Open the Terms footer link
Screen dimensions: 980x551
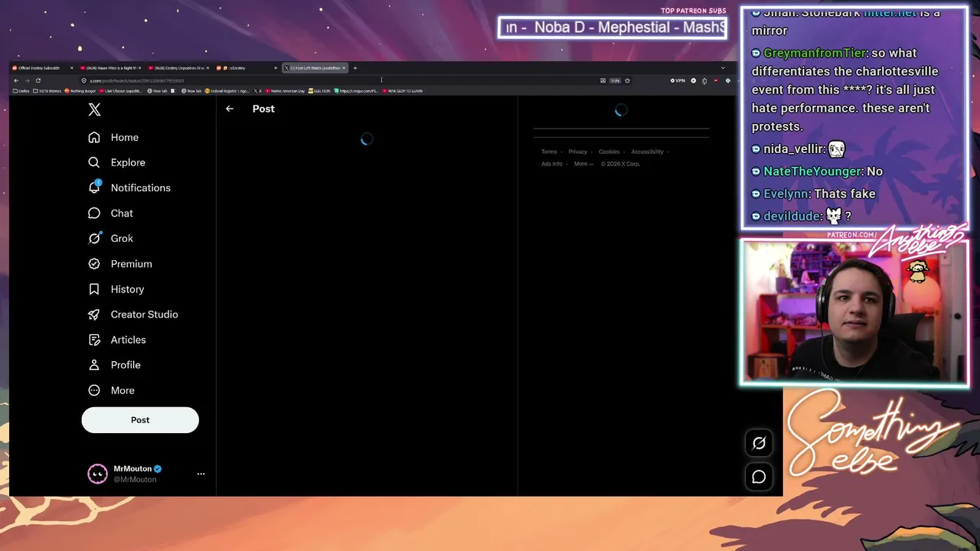pos(549,152)
